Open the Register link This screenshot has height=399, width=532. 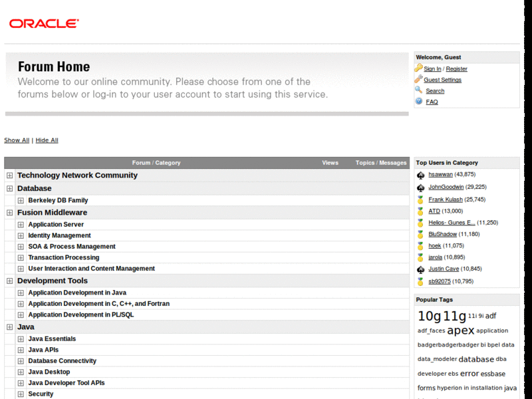point(456,69)
